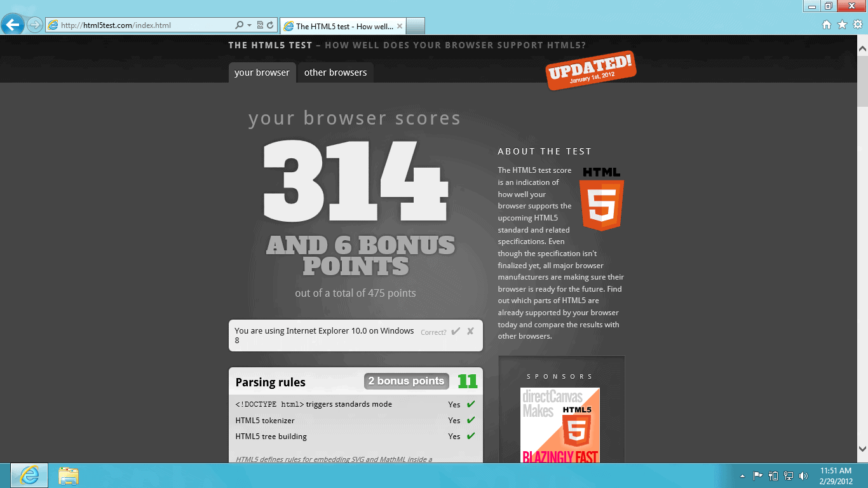Open the Action Center flag in the tray

pos(757,475)
